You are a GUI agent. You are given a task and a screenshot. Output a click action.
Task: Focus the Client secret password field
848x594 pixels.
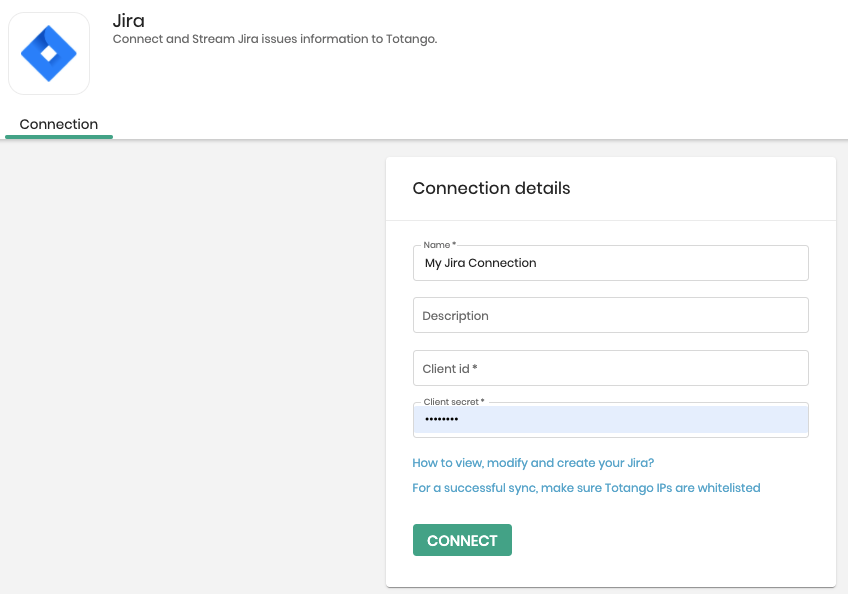click(611, 420)
